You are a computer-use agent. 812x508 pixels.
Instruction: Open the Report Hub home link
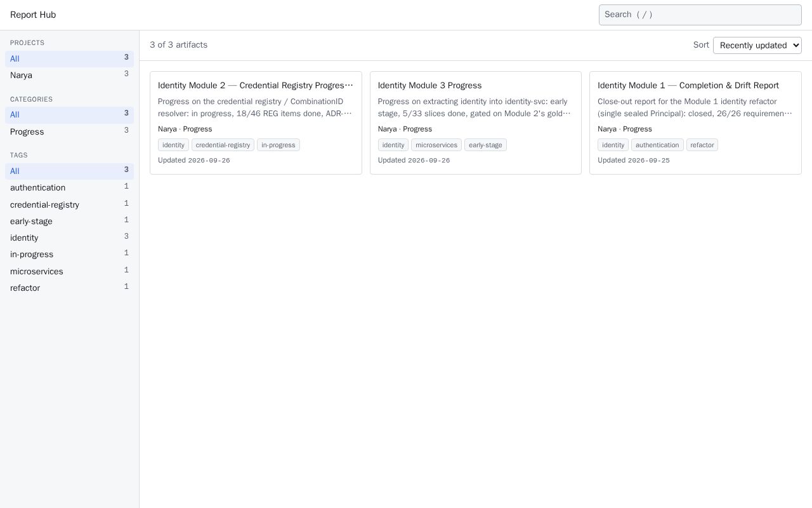click(x=33, y=15)
